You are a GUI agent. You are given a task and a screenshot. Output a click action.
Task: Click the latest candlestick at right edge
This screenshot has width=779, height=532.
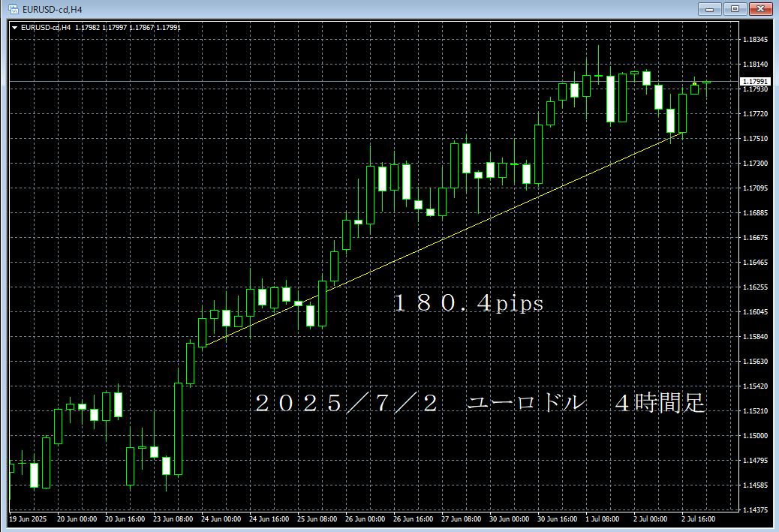click(x=707, y=82)
